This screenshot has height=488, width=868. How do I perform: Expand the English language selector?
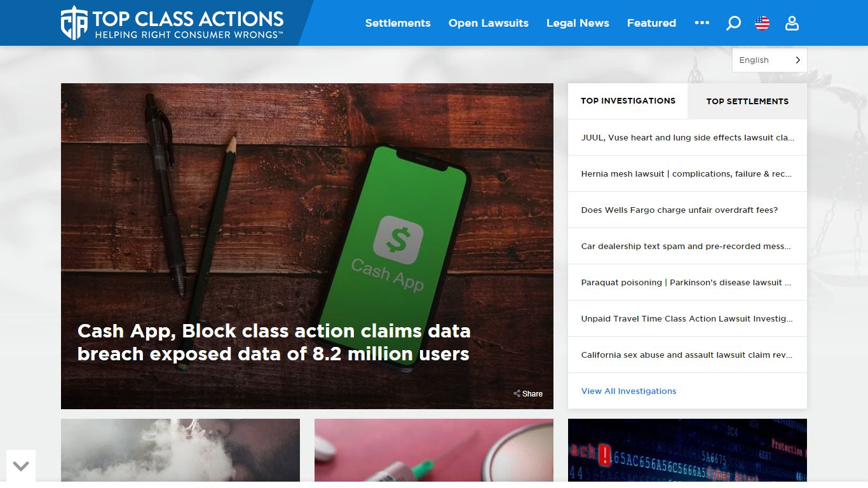point(770,60)
